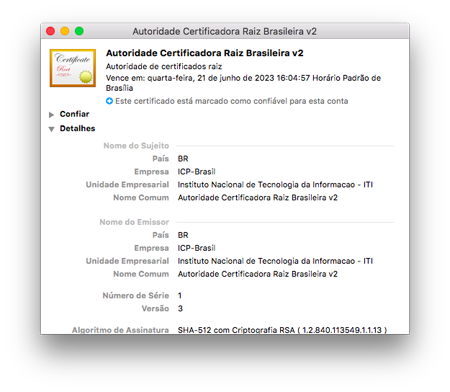
Task: Select Unidade Empresarial value under Nome do Sujeito
Action: click(275, 185)
